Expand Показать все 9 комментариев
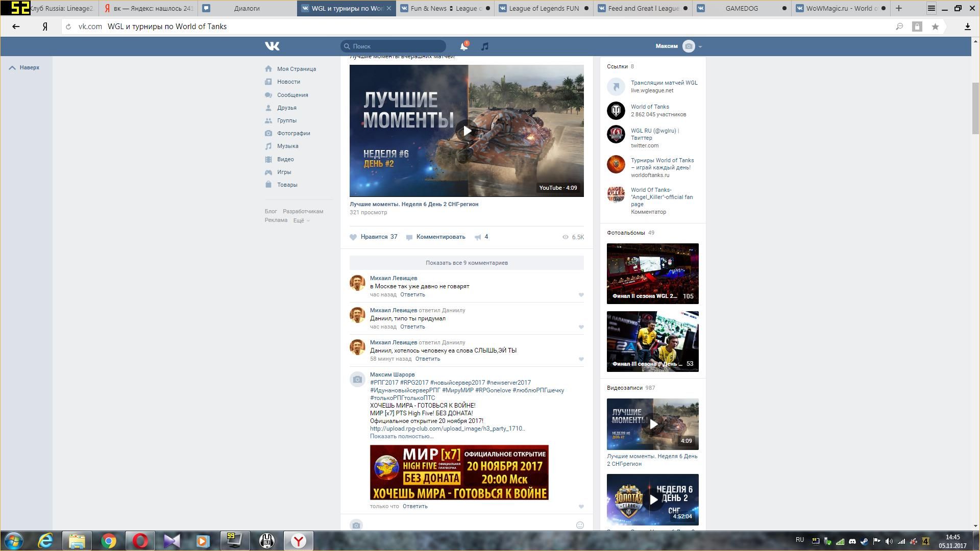Screen dimensions: 980x551 coord(467,263)
